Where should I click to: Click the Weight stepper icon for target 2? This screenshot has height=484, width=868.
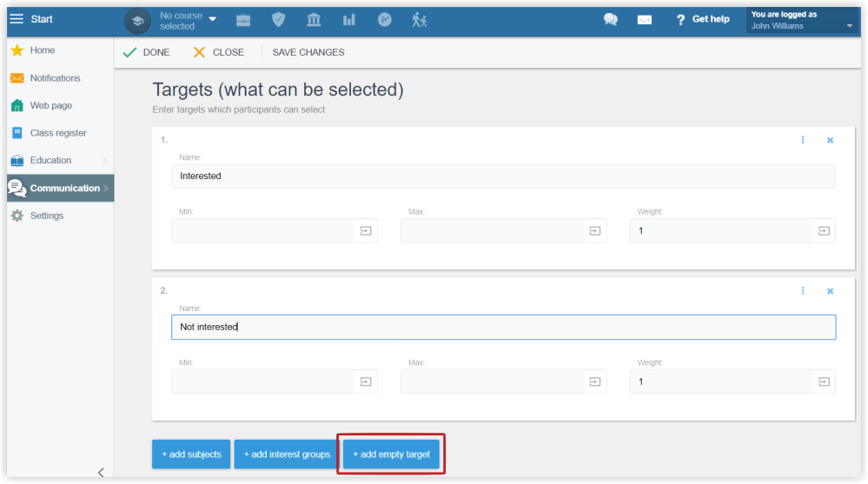[824, 381]
